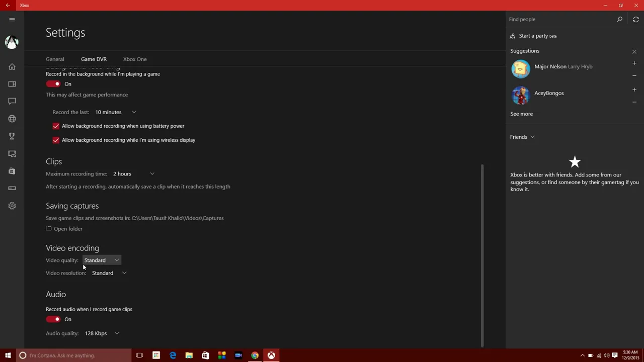Open the Connect console icon
The height and width of the screenshot is (362, 644).
point(12,188)
